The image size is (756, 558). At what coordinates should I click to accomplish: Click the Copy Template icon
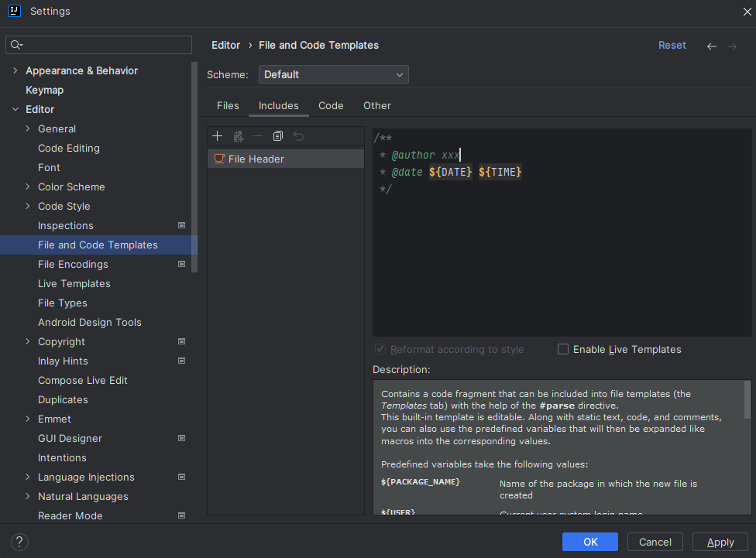point(278,136)
